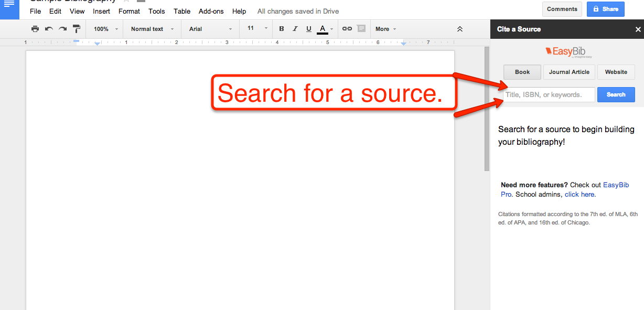Click the 'All changes saved in Drive' status
Viewport: 644px width, 310px height.
[x=298, y=11]
